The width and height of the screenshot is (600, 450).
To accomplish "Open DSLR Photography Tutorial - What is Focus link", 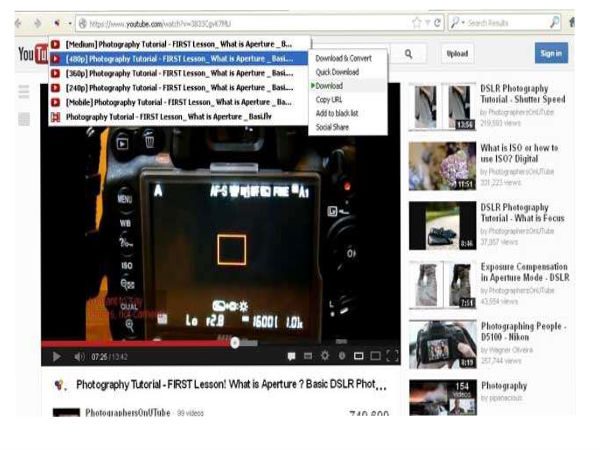I will pos(522,213).
